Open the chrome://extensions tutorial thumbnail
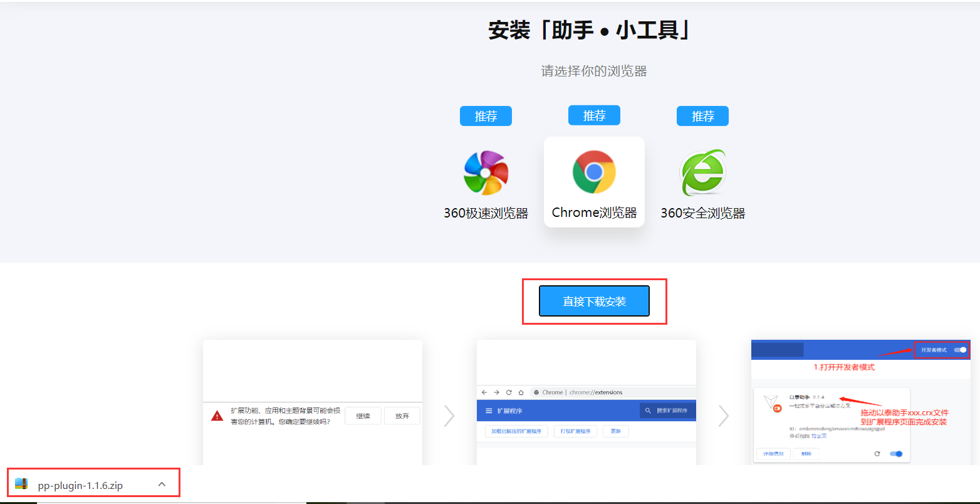Viewport: 980px width, 504px height. [586, 402]
